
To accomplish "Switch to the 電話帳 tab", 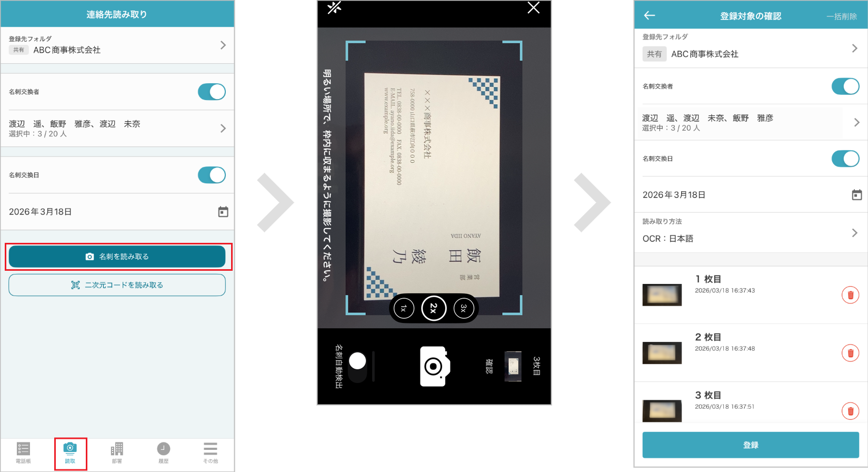I will 23,453.
